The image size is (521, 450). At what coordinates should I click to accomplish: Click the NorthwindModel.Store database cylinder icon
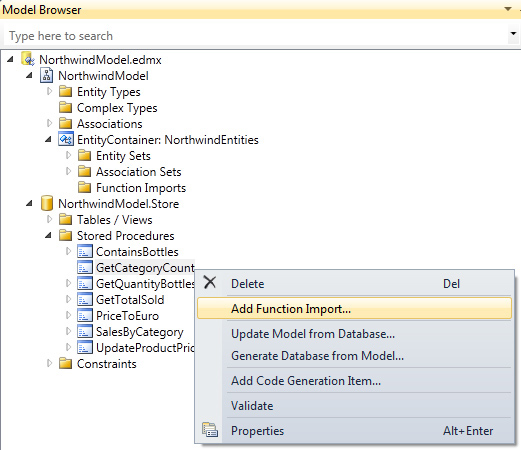[x=47, y=203]
